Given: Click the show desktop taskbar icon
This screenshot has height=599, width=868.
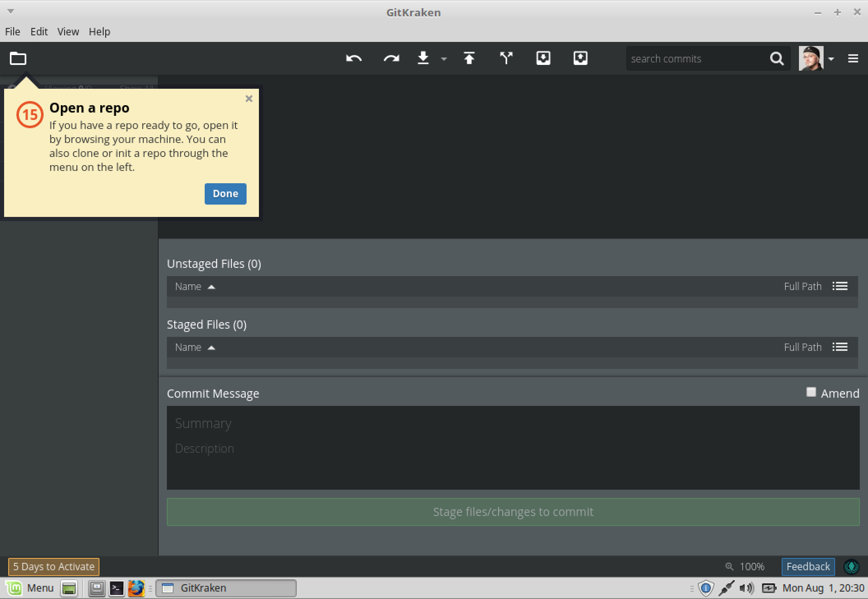Looking at the screenshot, I should point(69,588).
